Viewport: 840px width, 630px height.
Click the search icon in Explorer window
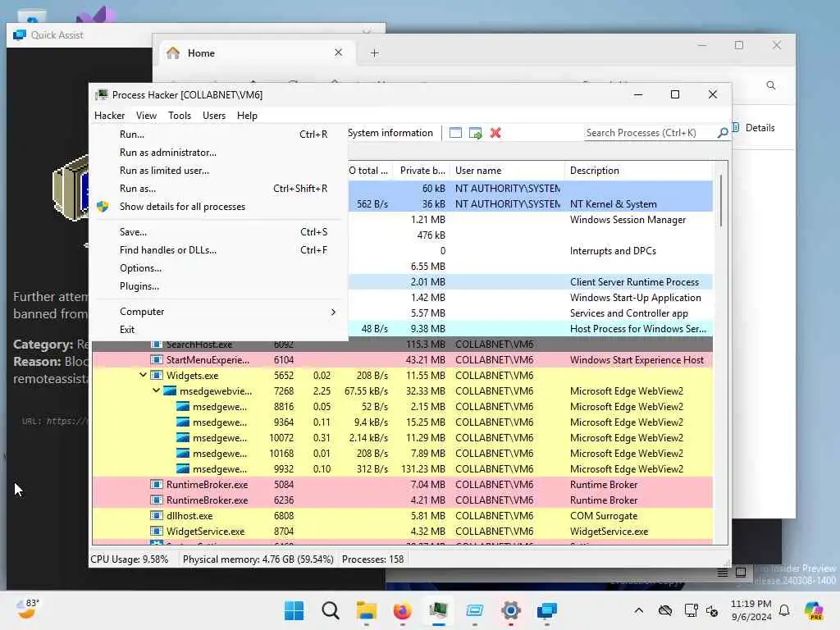pos(771,85)
